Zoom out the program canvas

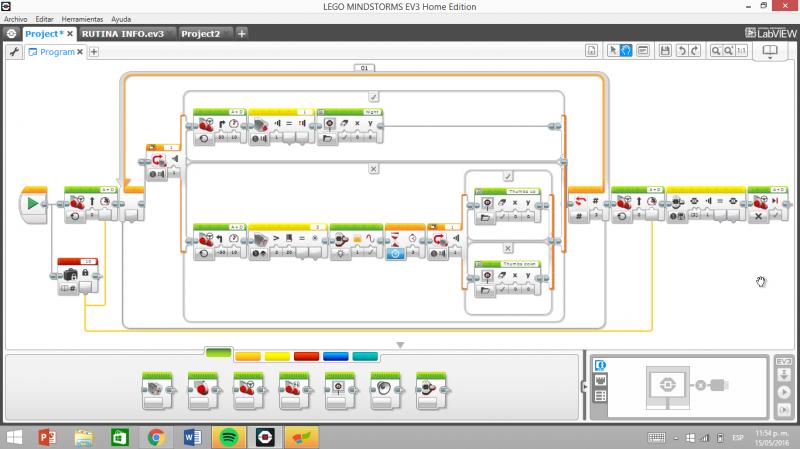tap(716, 51)
